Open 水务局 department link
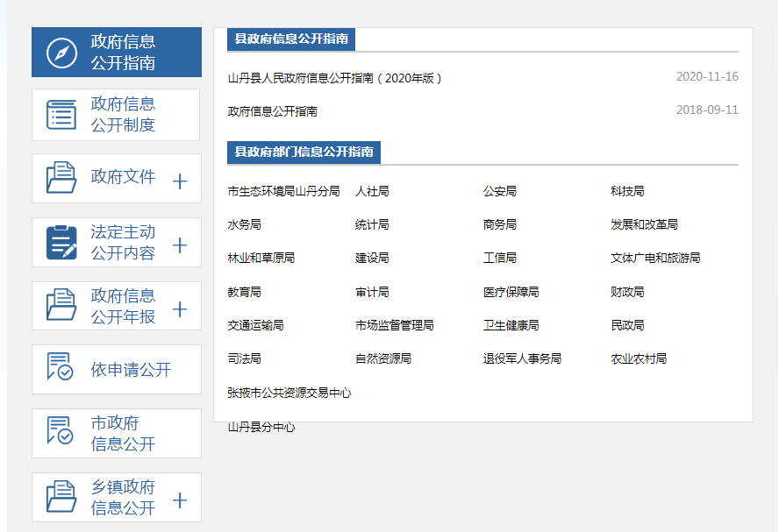 245,225
